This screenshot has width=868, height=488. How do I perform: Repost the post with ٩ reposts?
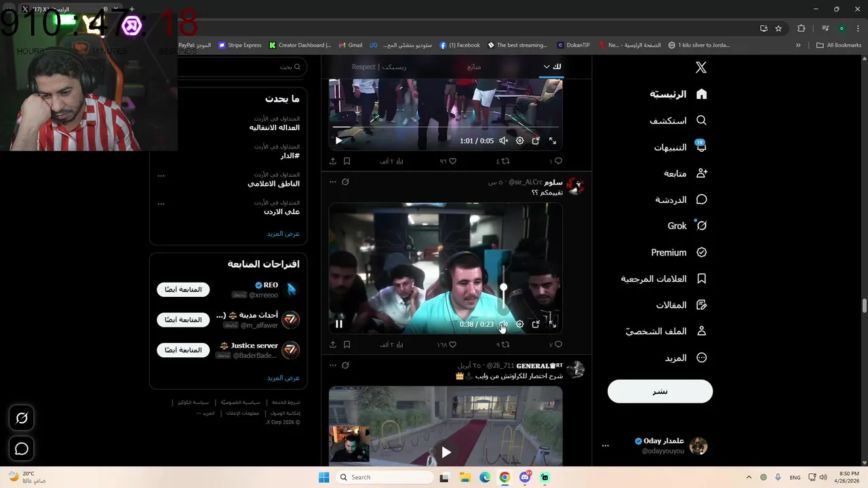pyautogui.click(x=502, y=344)
